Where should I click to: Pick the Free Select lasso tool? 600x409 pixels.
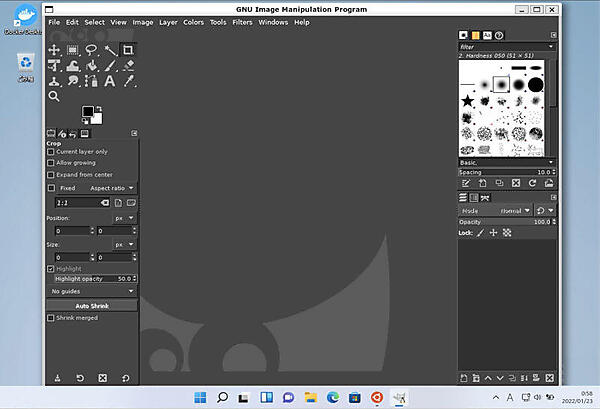tap(90, 50)
